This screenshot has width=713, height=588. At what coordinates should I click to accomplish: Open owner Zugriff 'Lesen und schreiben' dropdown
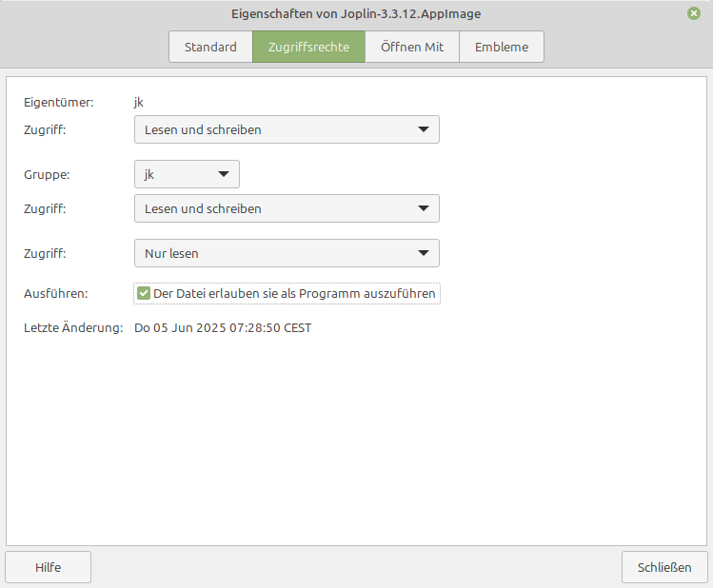(x=287, y=129)
